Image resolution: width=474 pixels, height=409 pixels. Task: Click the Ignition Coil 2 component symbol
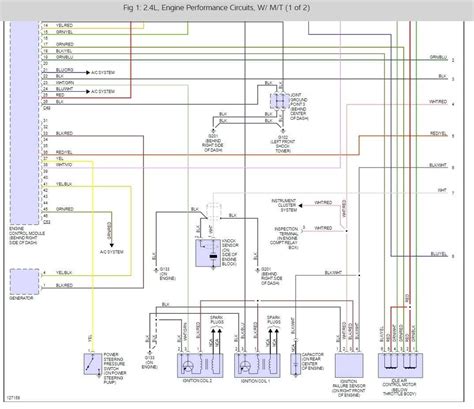200,365
